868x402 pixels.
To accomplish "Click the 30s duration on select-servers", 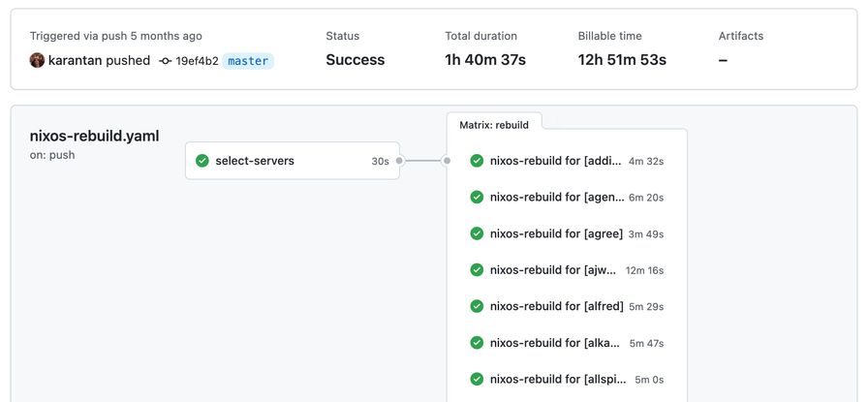I will click(x=381, y=161).
